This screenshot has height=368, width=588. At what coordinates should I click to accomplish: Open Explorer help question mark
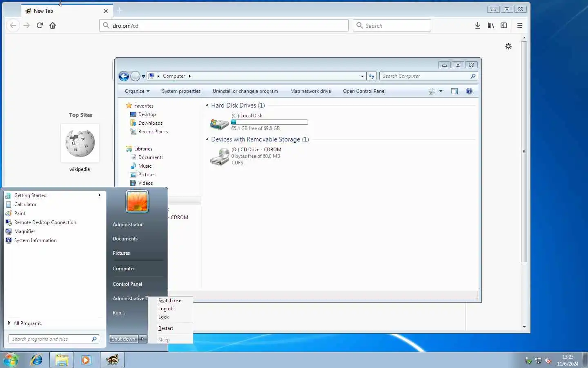coord(469,91)
